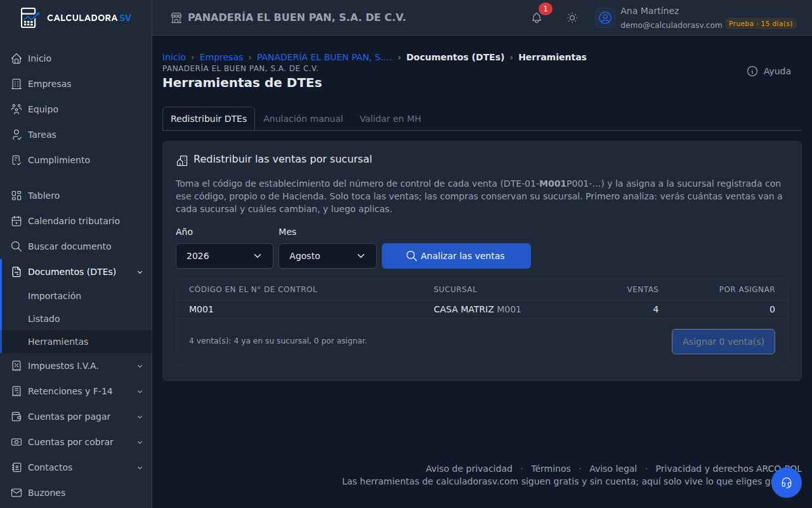Expand the Contactos sidebar section
812x508 pixels.
[x=140, y=467]
